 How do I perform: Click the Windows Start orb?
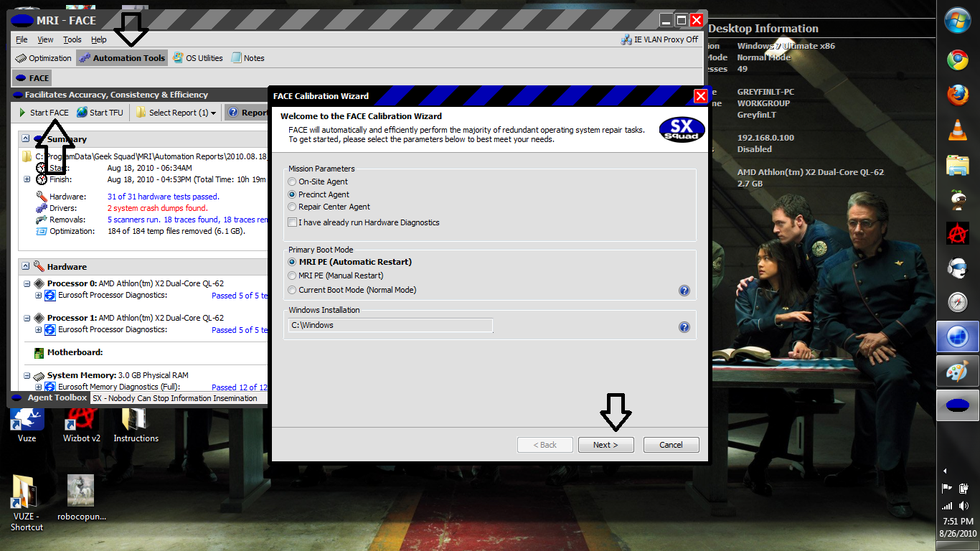click(958, 19)
